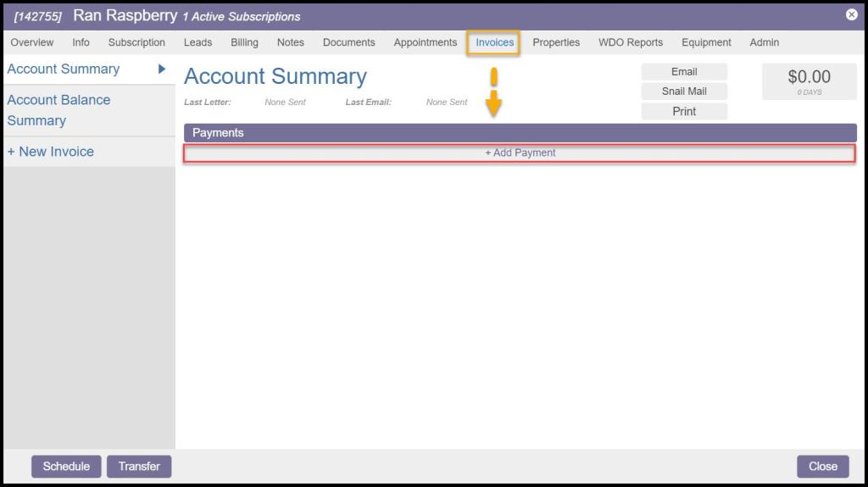Click the + Add Payment bar
The width and height of the screenshot is (868, 487).
coord(520,153)
